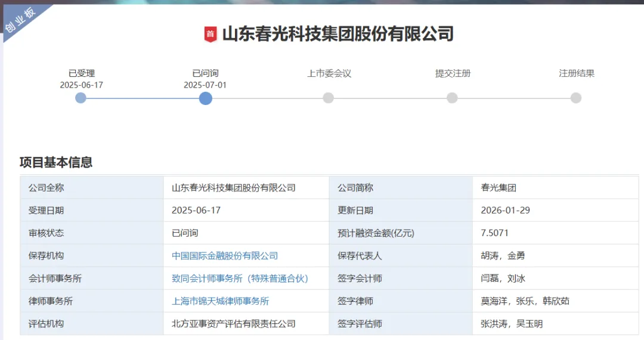Click the 审核状态 value 已问询 in table

click(185, 233)
